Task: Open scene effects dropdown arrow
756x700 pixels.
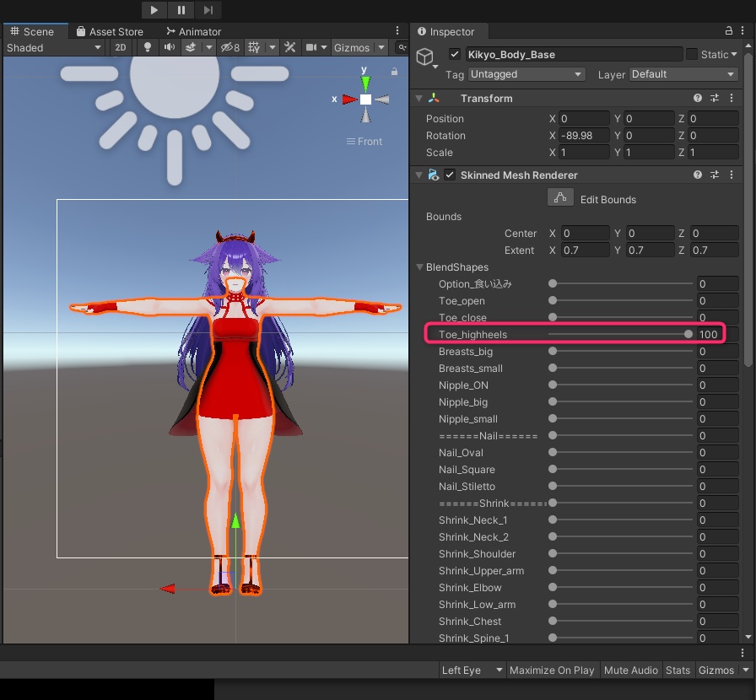Action: point(208,47)
